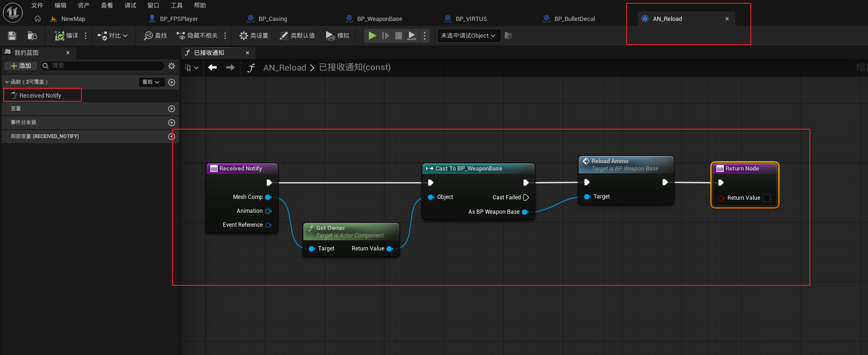The image size is (868, 355).
Task: Click the frame step icon
Action: [386, 36]
